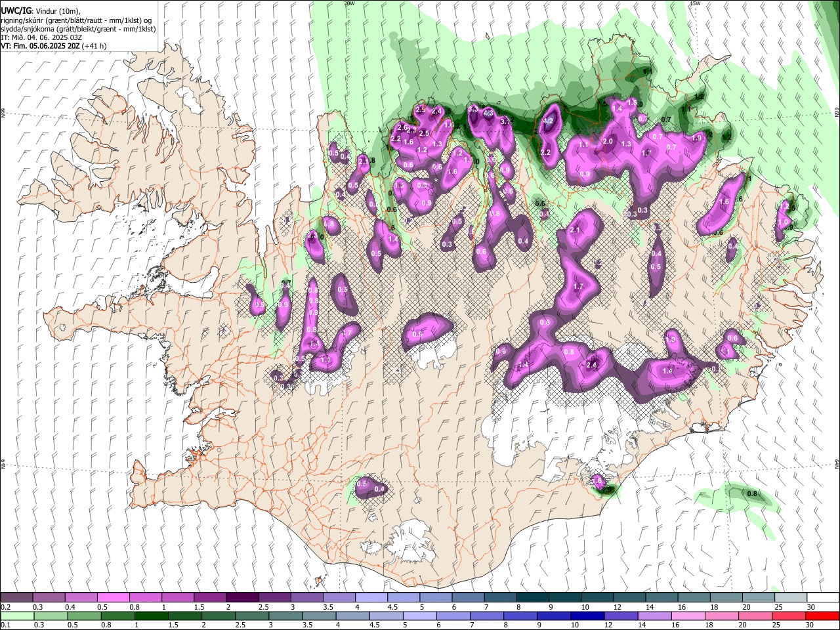Click the '30' label in the top legend row
This screenshot has height=630, width=840.
811,607
